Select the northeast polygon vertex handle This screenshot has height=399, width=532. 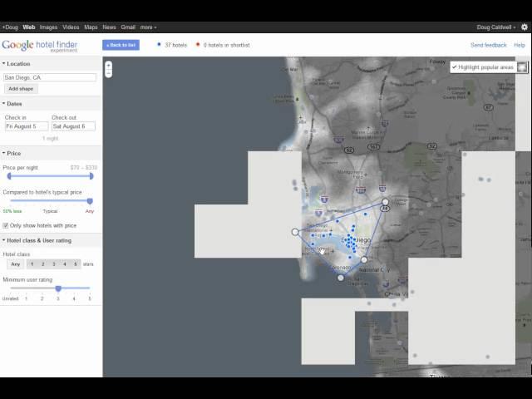coord(385,202)
